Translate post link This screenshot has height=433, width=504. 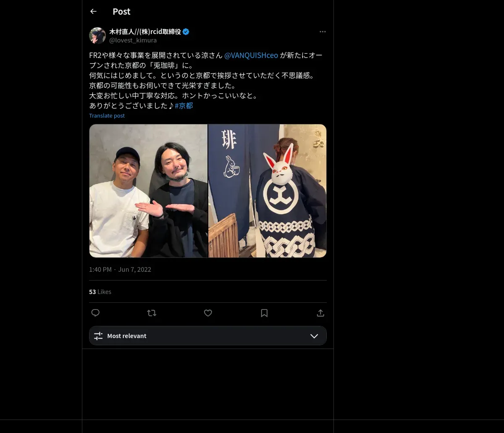[107, 115]
